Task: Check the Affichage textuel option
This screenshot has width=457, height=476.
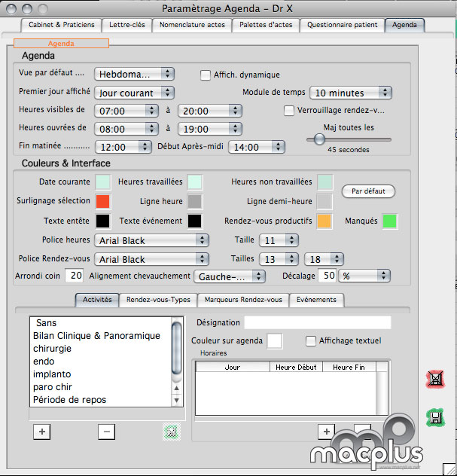Action: 310,341
